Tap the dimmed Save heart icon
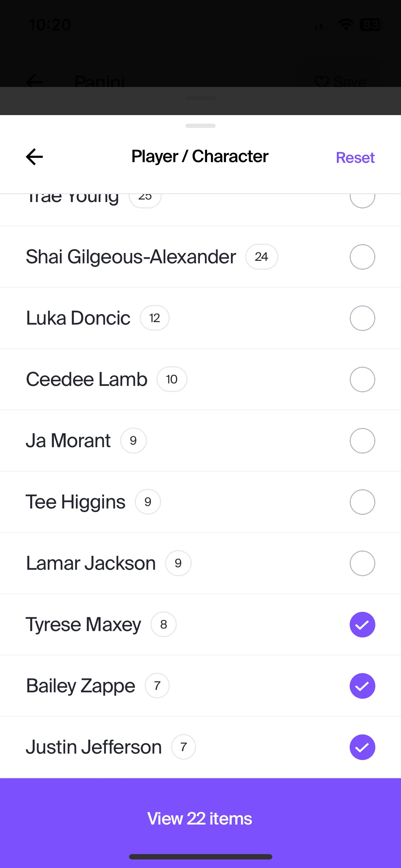The height and width of the screenshot is (868, 401). point(322,82)
